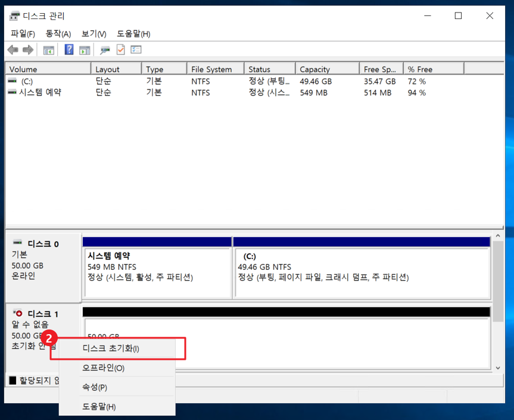Image resolution: width=514 pixels, height=420 pixels.
Task: Close the Disk Management window
Action: [x=490, y=15]
